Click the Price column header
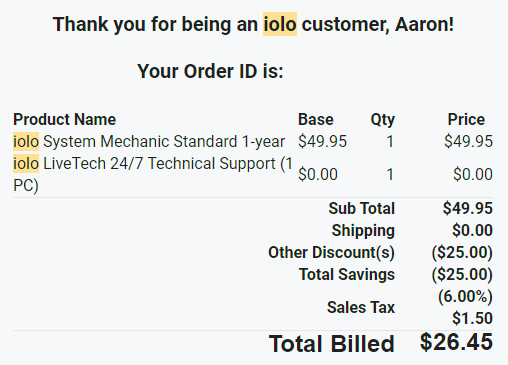Screen dimensions: 508x365 [466, 119]
